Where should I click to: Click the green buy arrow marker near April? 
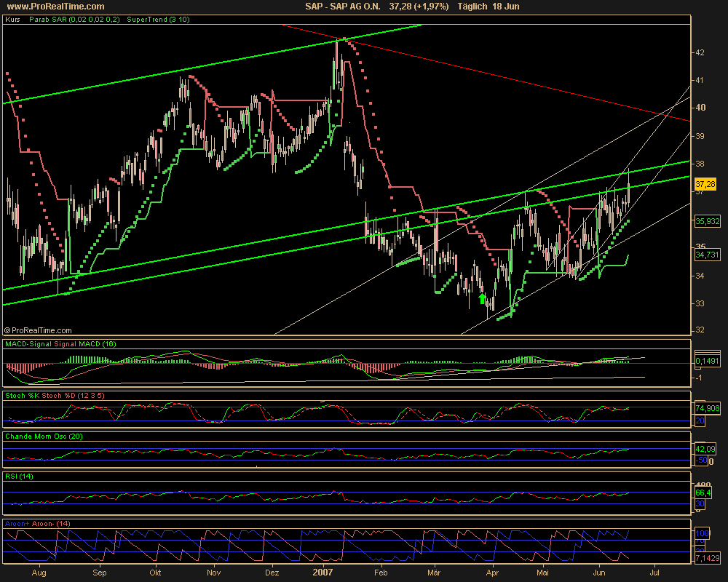[483, 298]
